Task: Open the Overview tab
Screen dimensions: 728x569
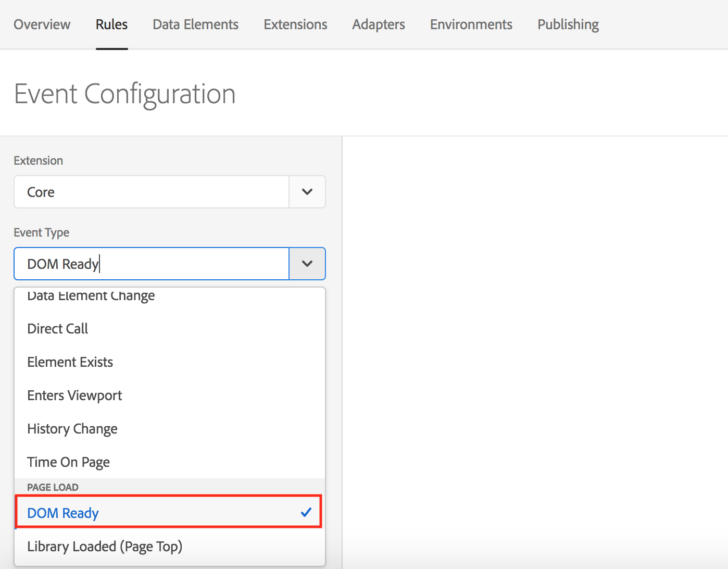Action: (42, 24)
